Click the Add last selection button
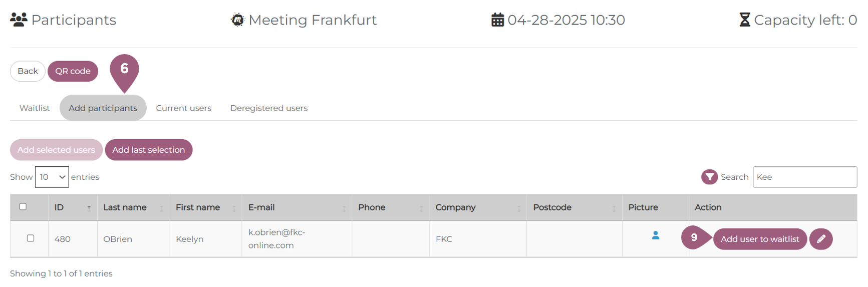The width and height of the screenshot is (868, 287). coord(148,150)
